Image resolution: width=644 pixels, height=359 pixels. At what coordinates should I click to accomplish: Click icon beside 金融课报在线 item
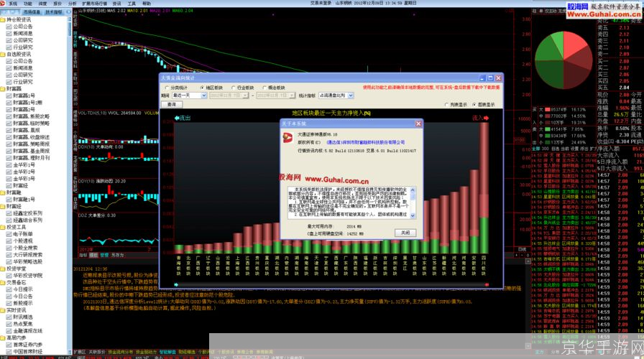9,331
